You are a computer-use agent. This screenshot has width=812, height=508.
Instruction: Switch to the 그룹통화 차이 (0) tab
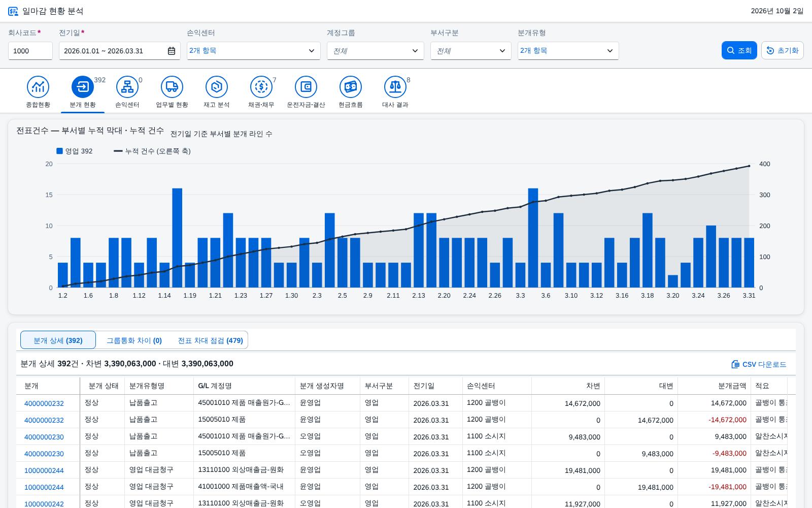point(134,340)
